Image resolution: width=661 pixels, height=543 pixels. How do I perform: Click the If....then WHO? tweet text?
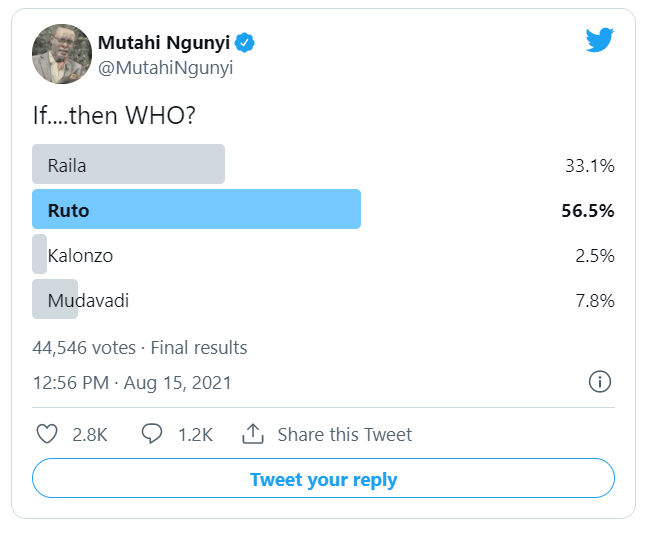coord(114,115)
